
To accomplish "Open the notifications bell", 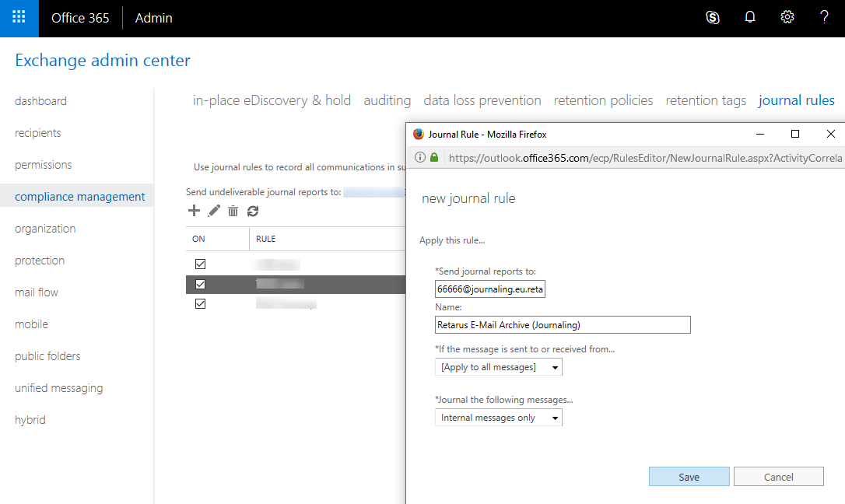I will coord(750,18).
